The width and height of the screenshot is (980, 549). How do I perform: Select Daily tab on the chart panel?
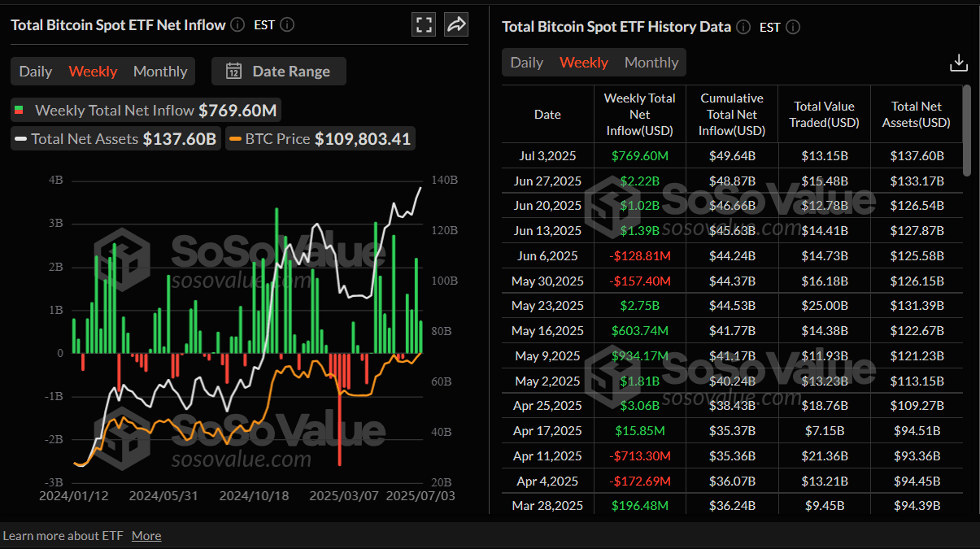(36, 71)
